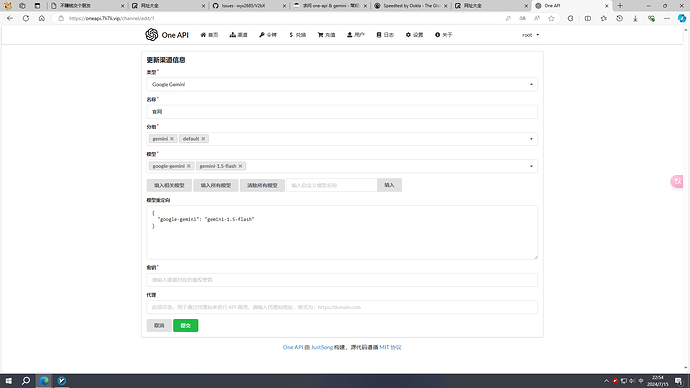This screenshot has height=388, width=690.
Task: Open the Windows Start menu
Action: 8,381
